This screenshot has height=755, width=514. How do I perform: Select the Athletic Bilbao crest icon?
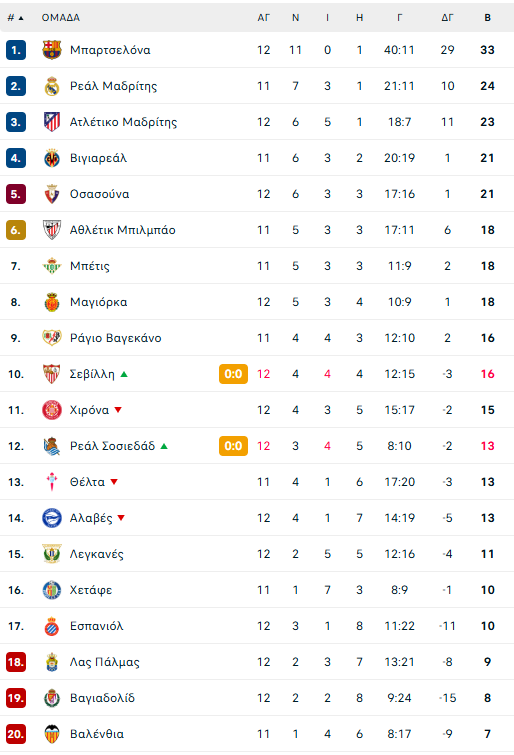point(52,230)
